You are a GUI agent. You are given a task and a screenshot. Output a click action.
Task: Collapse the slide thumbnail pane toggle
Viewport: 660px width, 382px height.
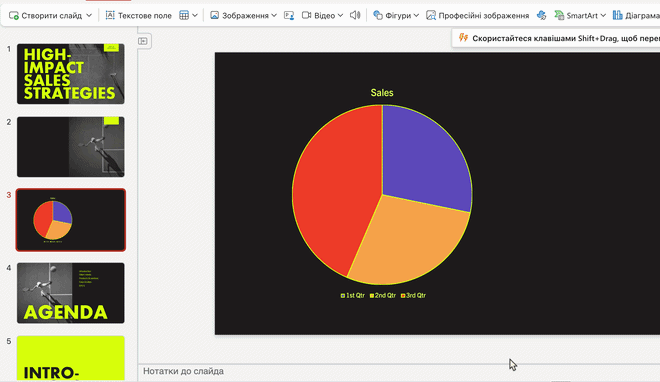coord(143,41)
